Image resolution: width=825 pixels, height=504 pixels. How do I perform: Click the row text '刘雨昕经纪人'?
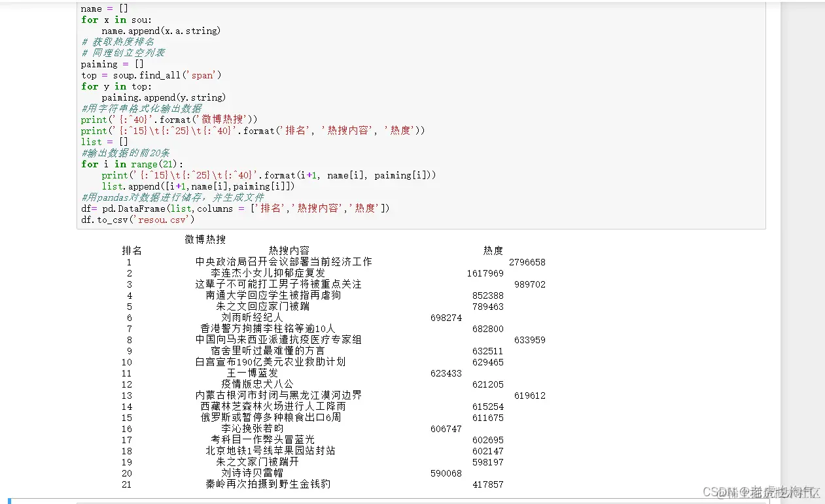click(x=253, y=317)
